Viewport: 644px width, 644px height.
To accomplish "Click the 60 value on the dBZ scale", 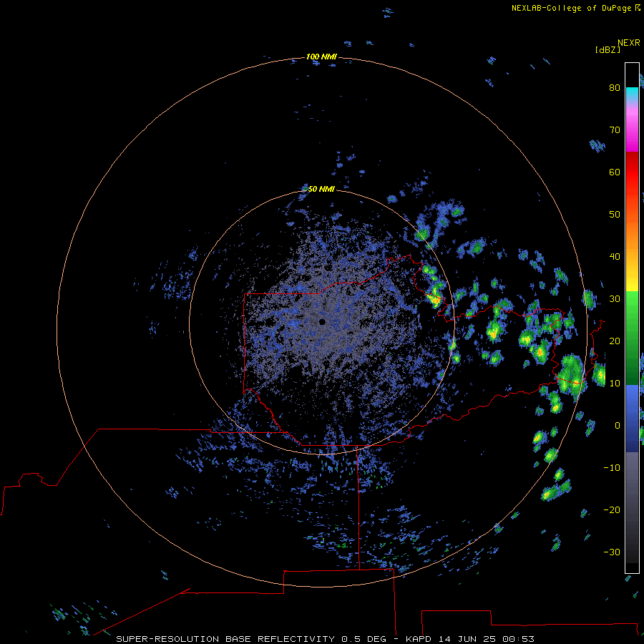I will [615, 172].
